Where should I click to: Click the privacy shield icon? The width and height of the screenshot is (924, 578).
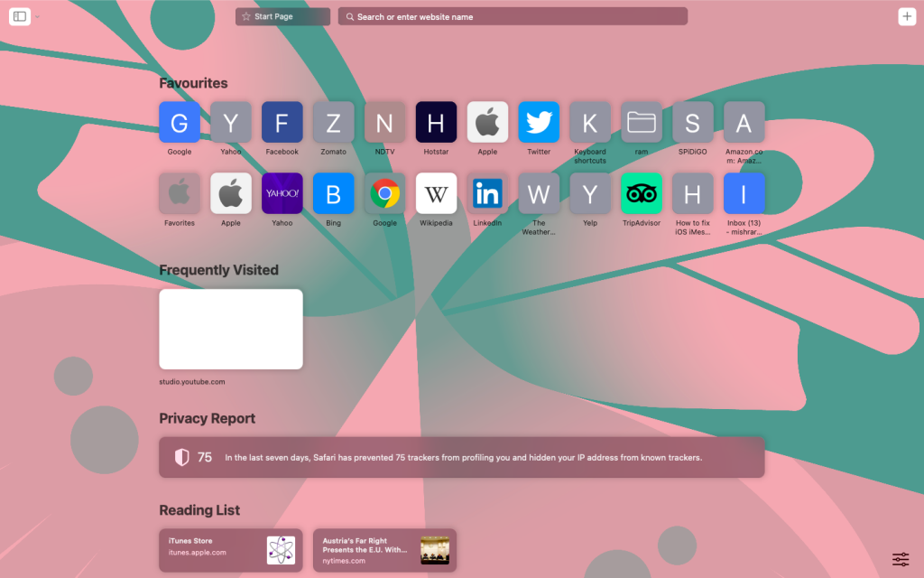182,457
